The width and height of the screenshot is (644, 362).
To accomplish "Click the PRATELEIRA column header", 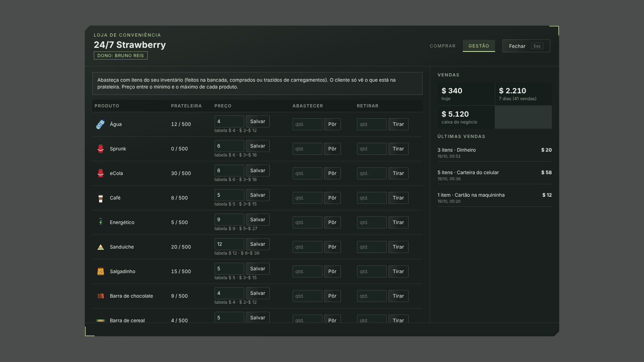I will 186,106.
